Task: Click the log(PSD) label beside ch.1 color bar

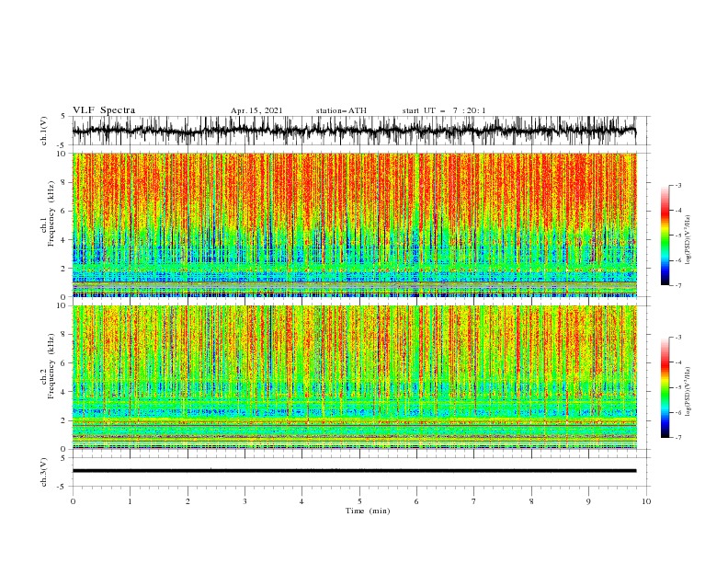Action: [688, 240]
